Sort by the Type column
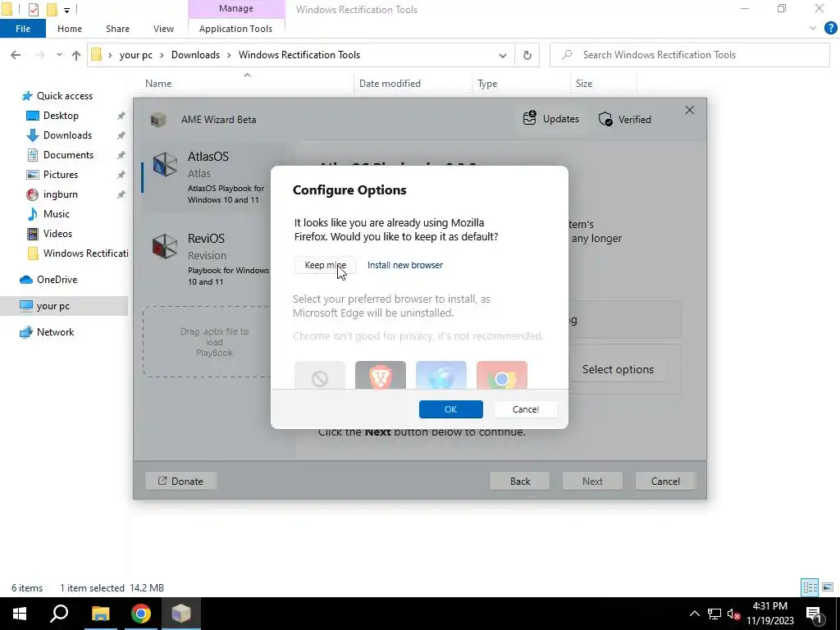This screenshot has width=840, height=630. pyautogui.click(x=487, y=84)
